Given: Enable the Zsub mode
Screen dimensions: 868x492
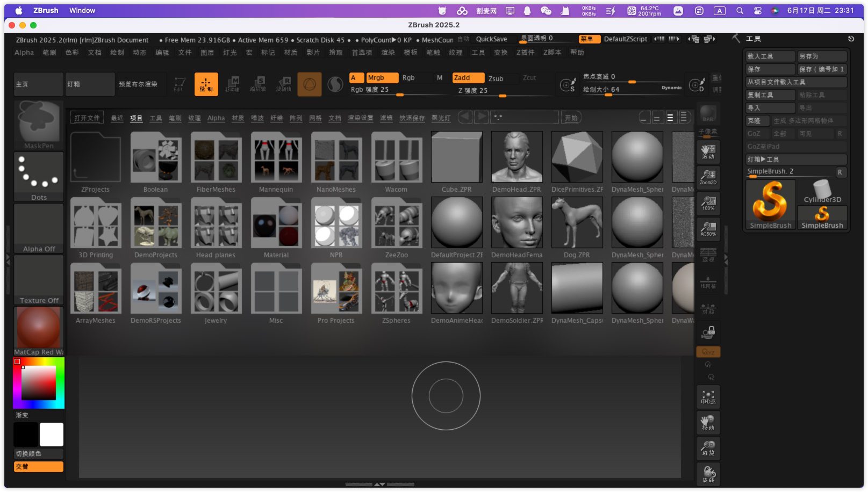Looking at the screenshot, I should (496, 78).
